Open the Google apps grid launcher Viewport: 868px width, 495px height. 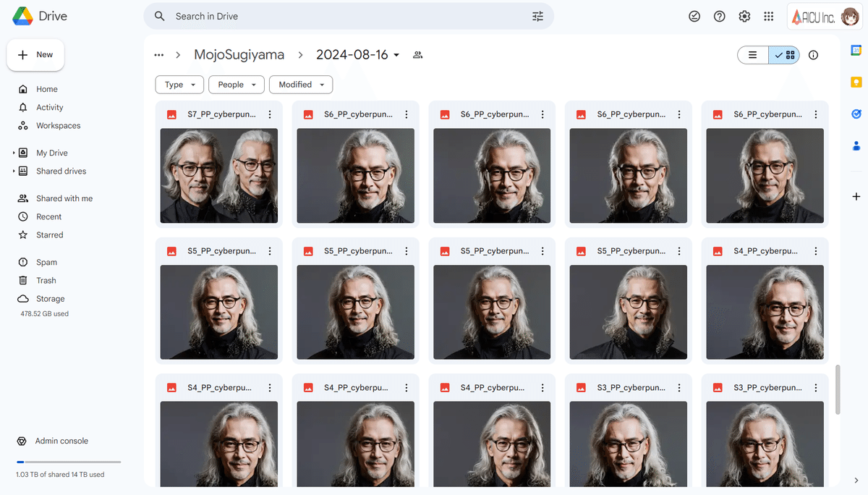pos(769,16)
